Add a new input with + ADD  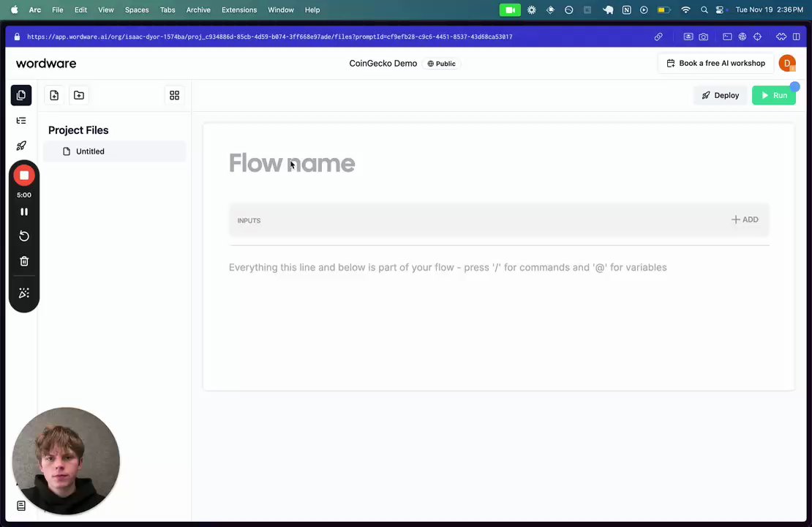click(745, 220)
